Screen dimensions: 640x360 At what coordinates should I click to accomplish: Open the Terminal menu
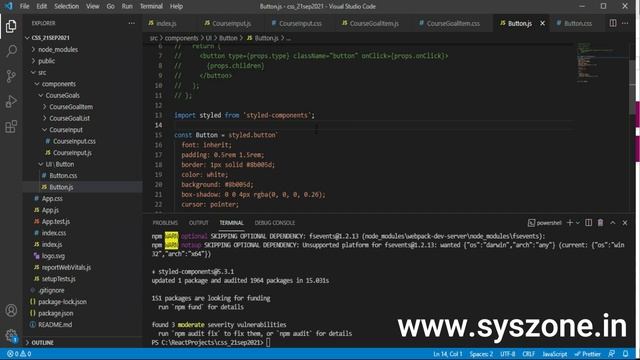click(151, 6)
